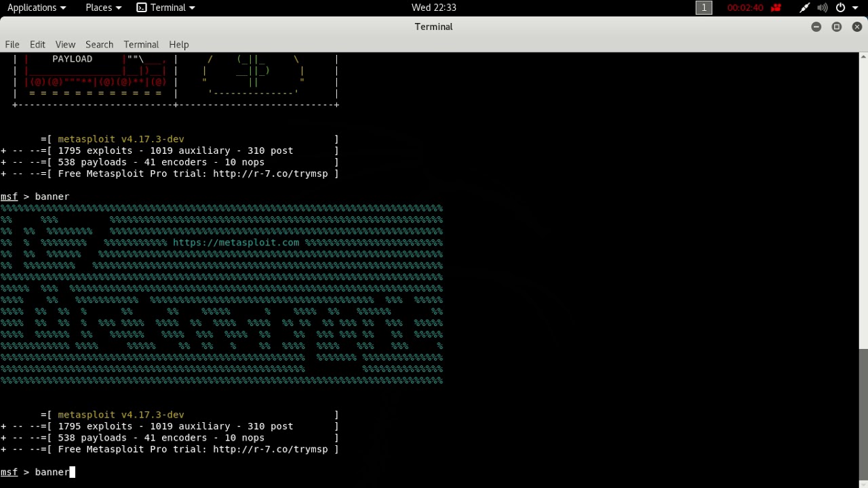The image size is (868, 488).
Task: Click the upper '1795 exploits' line
Action: [170, 150]
